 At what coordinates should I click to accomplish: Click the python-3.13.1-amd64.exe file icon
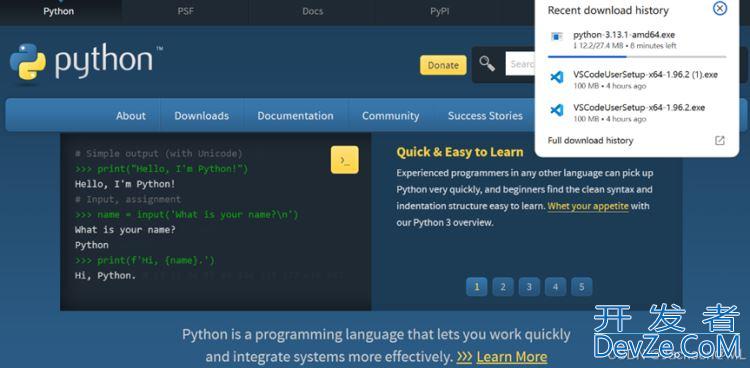pyautogui.click(x=557, y=36)
